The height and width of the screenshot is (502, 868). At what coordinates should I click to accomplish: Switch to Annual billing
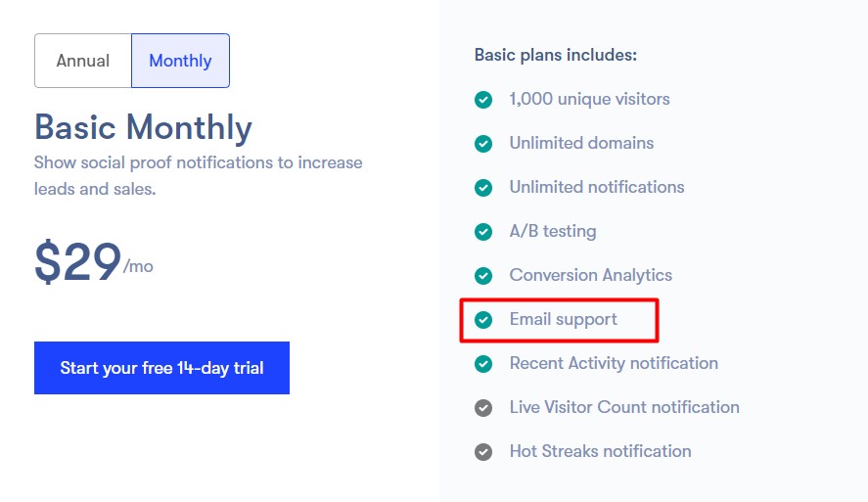pyautogui.click(x=83, y=61)
